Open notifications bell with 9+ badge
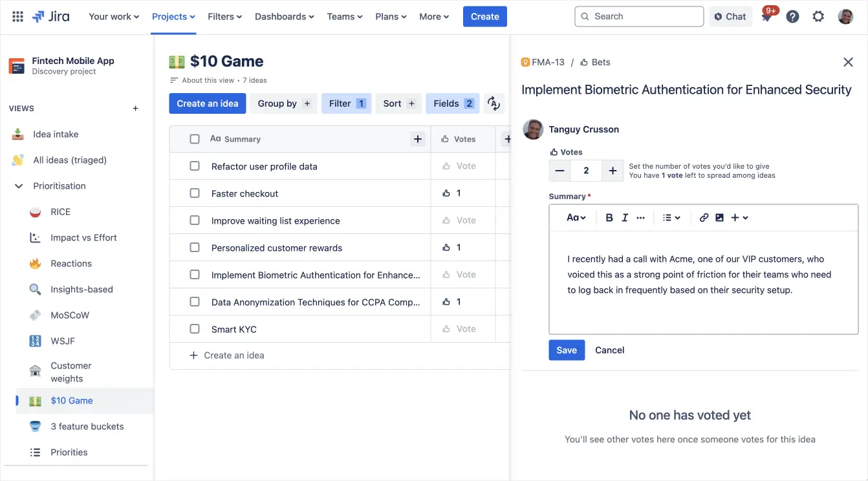Screen dimensions: 868x481 pyautogui.click(x=767, y=16)
